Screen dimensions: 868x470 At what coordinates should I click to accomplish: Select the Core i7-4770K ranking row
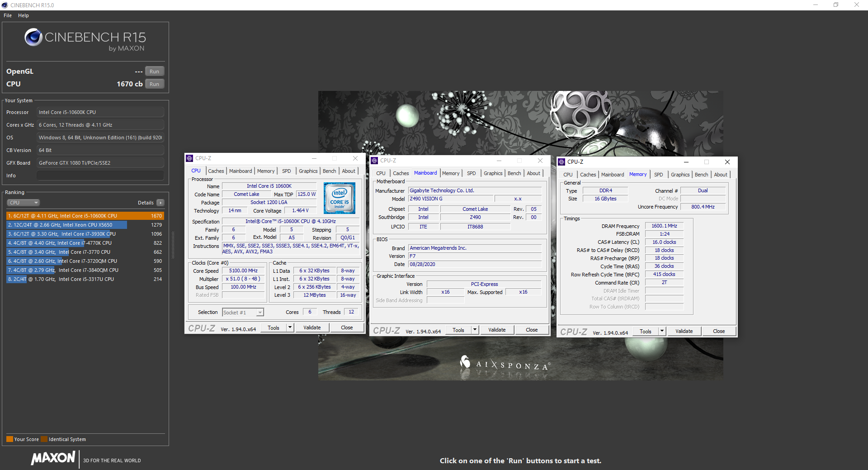(85, 243)
